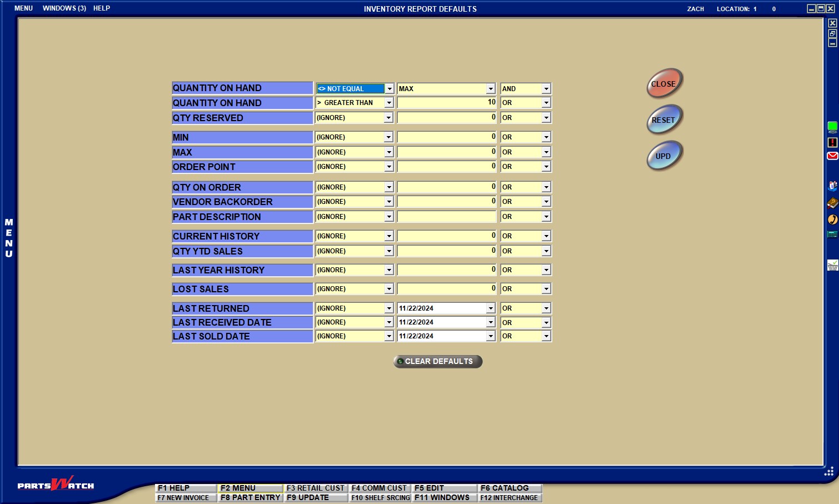Expand the NOT EQUAL operator dropdown
The height and width of the screenshot is (504, 839).
pyautogui.click(x=389, y=89)
